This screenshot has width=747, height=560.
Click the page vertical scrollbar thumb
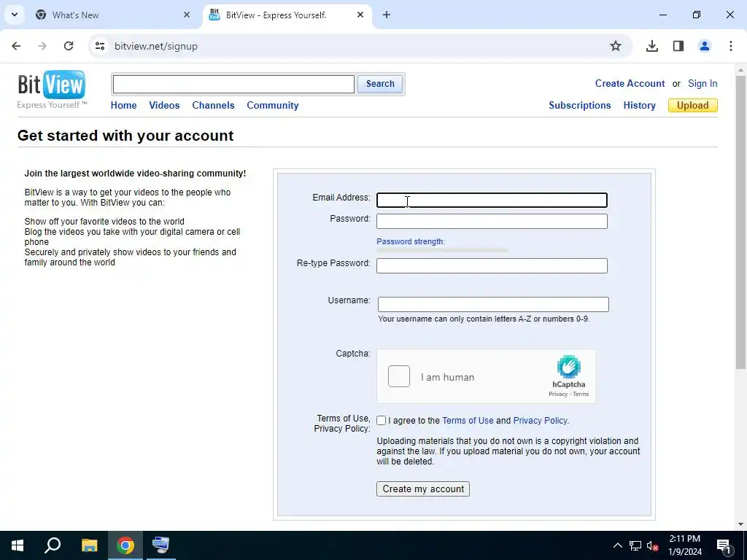pos(740,222)
